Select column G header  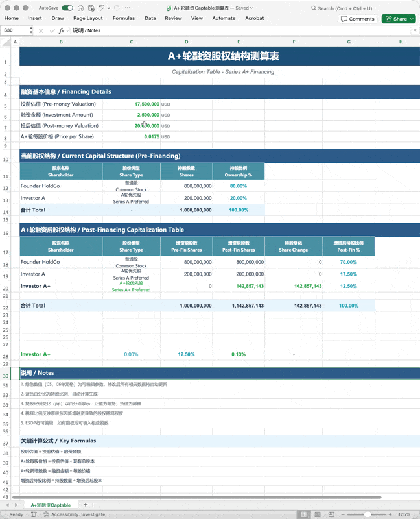coord(349,42)
